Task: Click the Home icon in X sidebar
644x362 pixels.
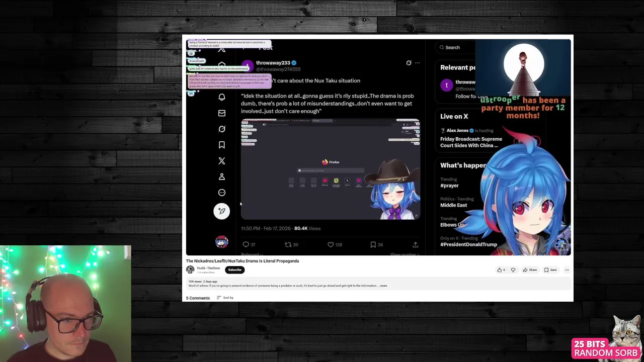Action: 221,65
